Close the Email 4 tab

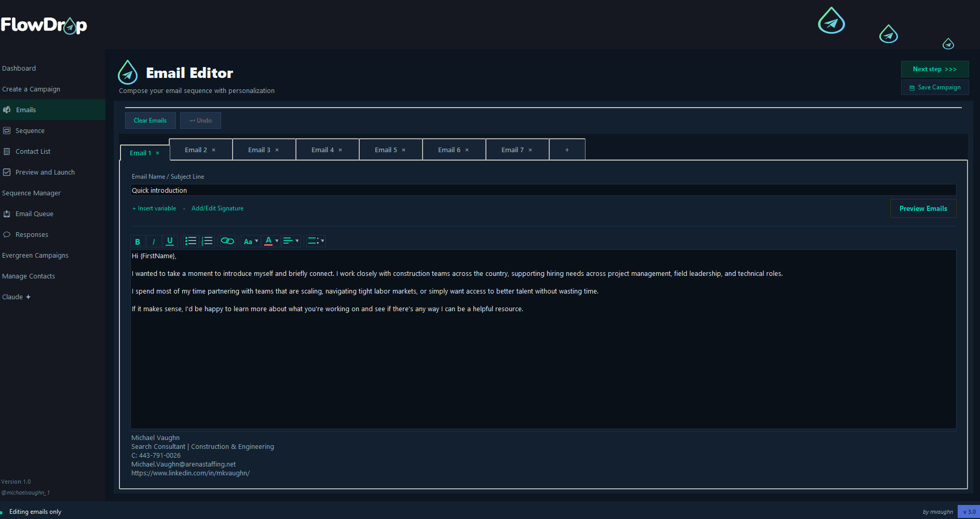click(x=341, y=150)
